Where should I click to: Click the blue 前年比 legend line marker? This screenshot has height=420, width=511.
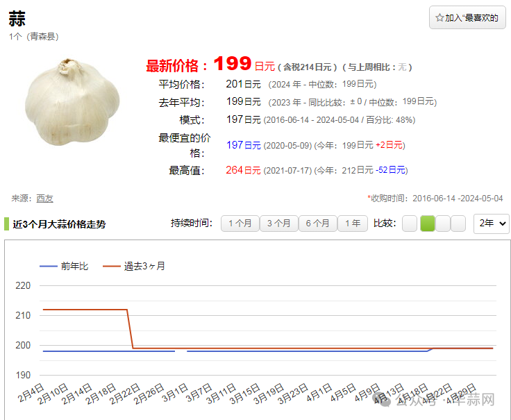pos(48,266)
